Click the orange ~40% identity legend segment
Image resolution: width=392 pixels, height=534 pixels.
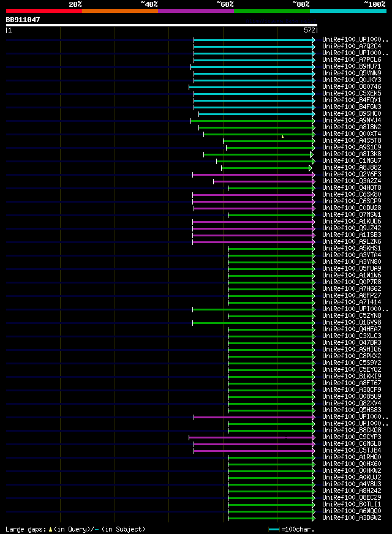(120, 11)
